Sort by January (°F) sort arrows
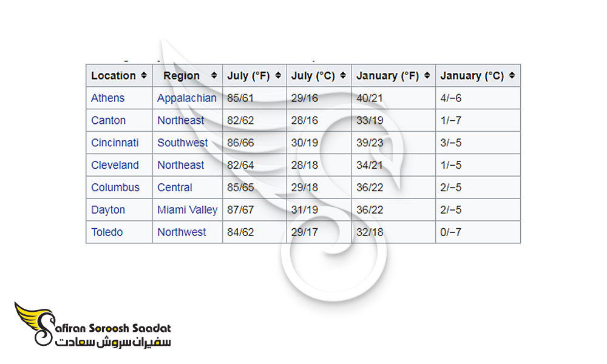Image resolution: width=607 pixels, height=364 pixels. point(427,75)
